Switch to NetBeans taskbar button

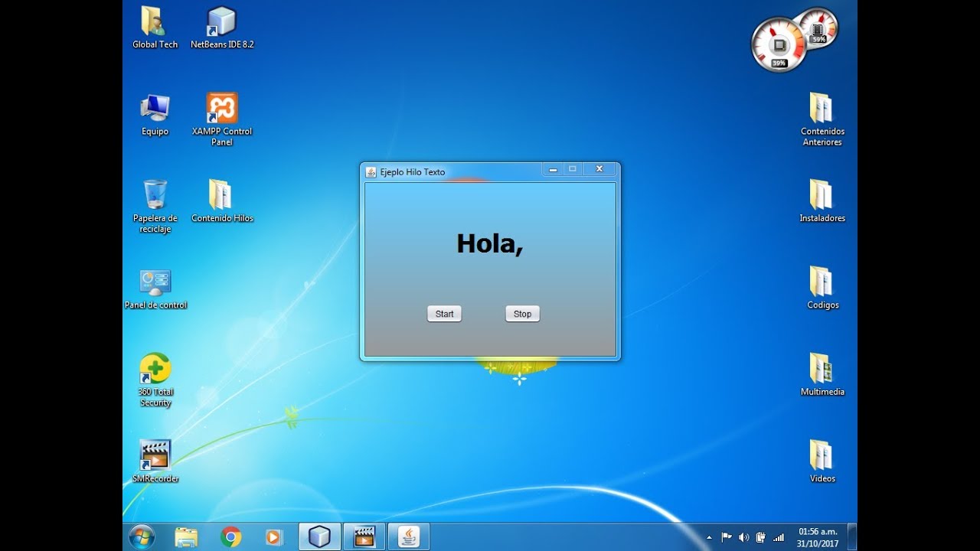click(319, 537)
